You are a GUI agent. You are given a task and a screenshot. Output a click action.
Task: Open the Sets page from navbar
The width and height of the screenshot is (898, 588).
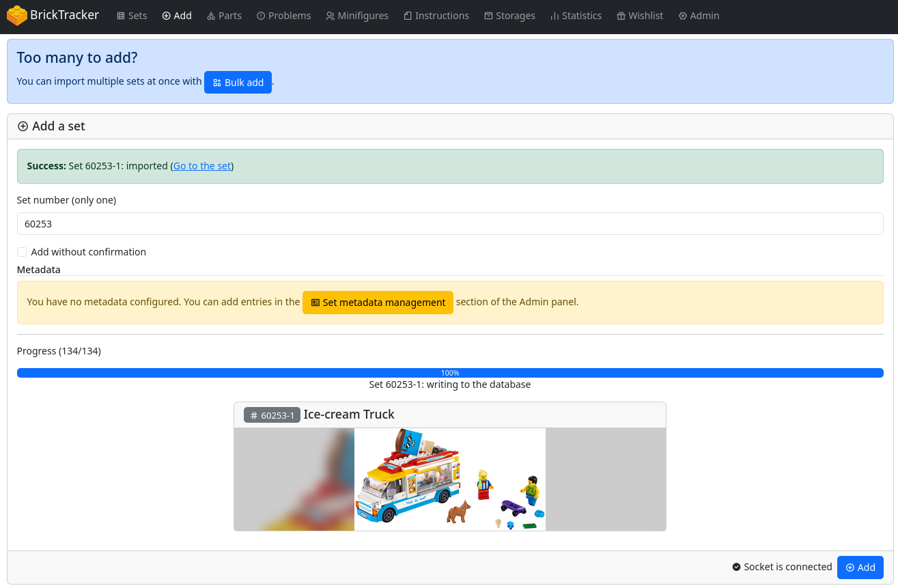pos(132,16)
